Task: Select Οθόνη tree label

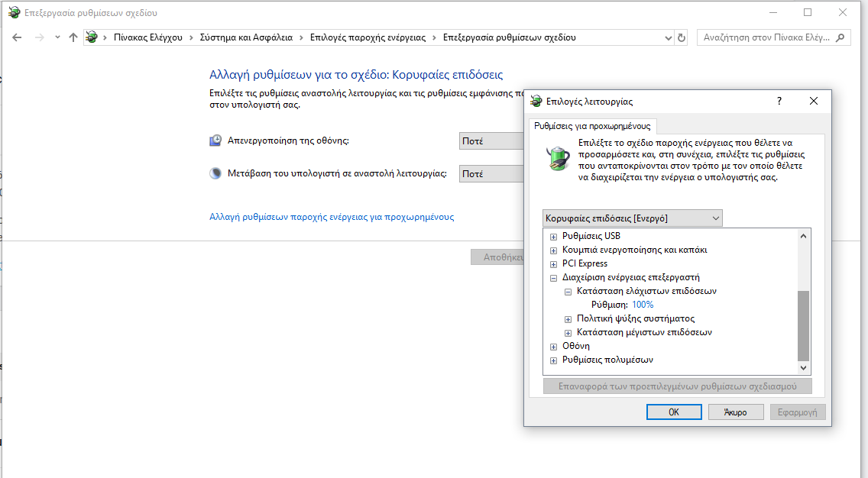Action: click(x=575, y=347)
